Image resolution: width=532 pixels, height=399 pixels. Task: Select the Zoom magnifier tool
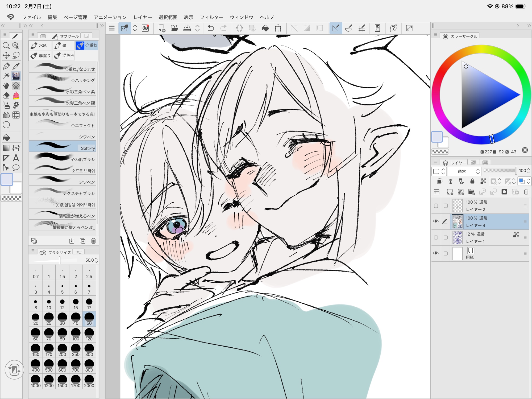[6, 46]
